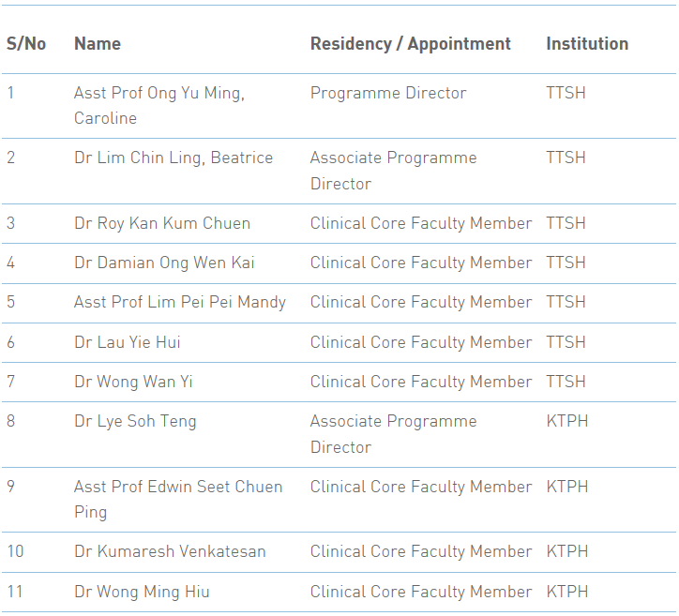The height and width of the screenshot is (616, 679).
Task: Click Asst Prof Edwin Seet Chuen Ping
Action: pyautogui.click(x=178, y=499)
